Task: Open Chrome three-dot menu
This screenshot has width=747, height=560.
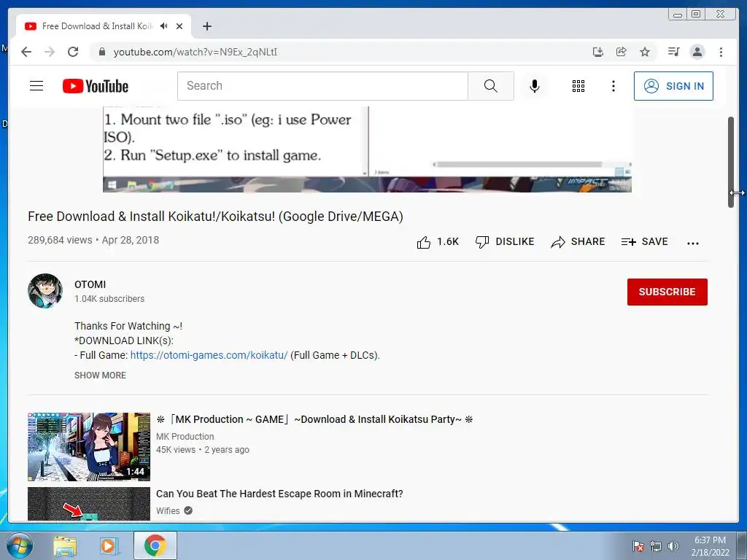Action: (721, 52)
